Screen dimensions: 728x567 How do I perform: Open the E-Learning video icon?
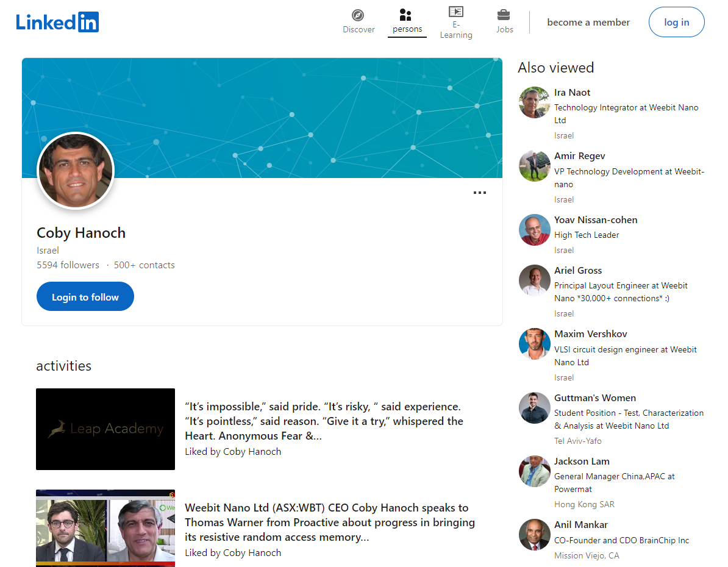pyautogui.click(x=456, y=12)
